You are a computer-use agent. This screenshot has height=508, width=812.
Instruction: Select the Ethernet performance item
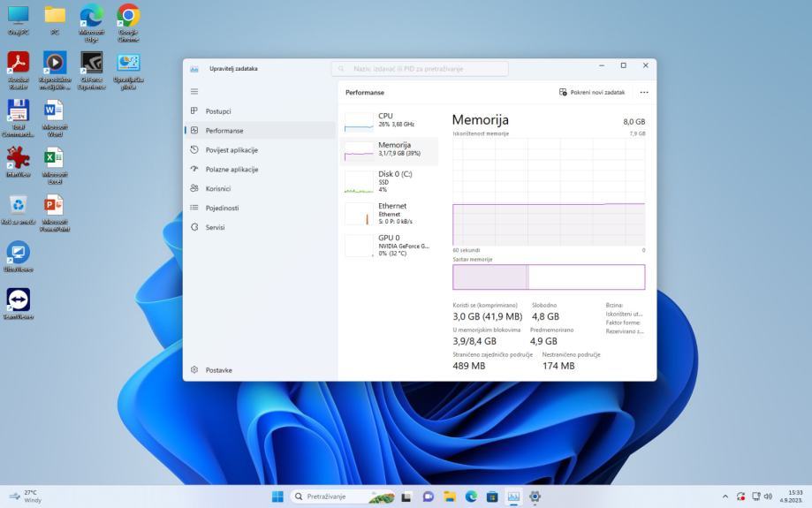pos(389,213)
